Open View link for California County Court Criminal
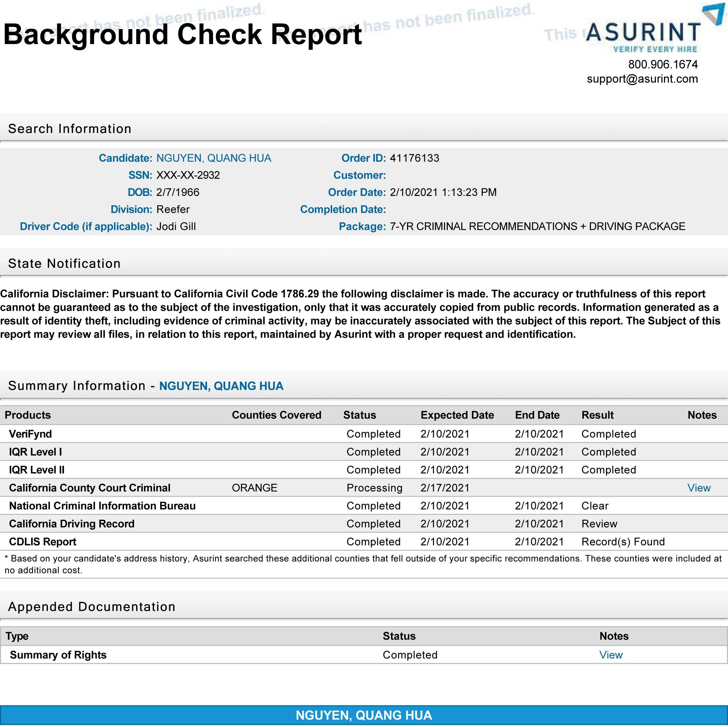 tap(699, 488)
